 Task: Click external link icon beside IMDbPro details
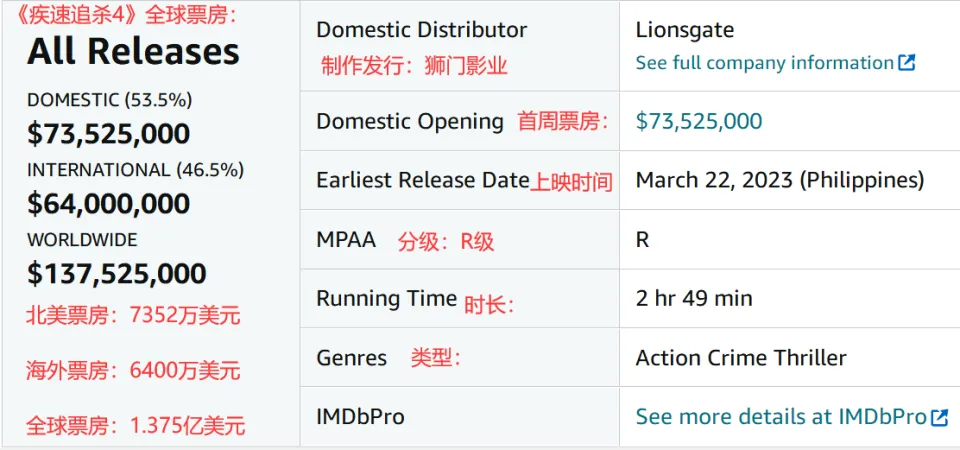[x=939, y=417]
